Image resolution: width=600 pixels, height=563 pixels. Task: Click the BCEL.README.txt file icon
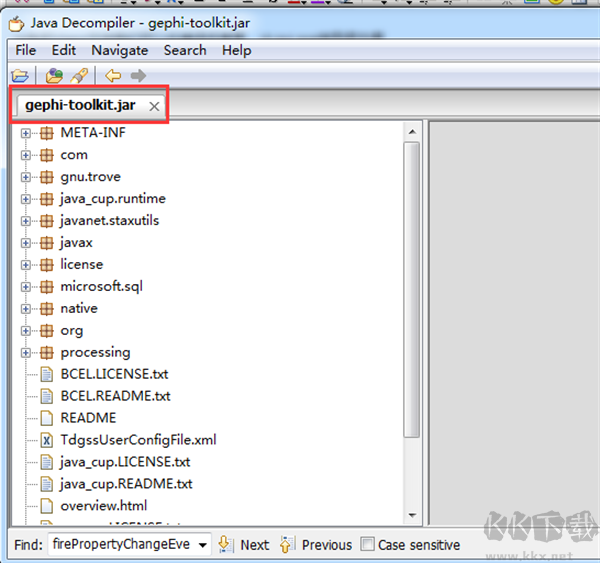pyautogui.click(x=47, y=397)
